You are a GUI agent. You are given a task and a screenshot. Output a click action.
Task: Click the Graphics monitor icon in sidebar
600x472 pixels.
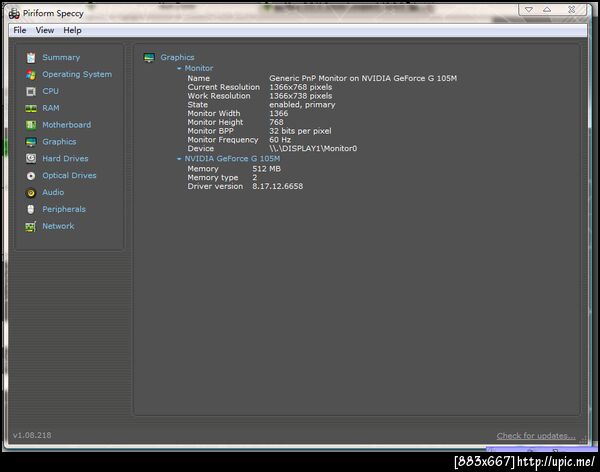pyautogui.click(x=31, y=142)
